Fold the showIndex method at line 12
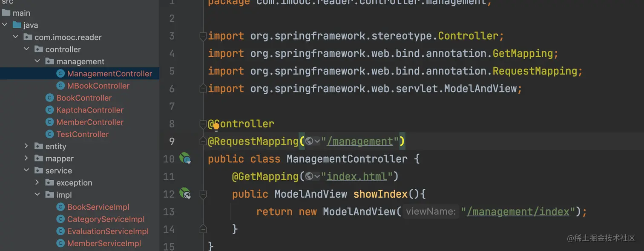This screenshot has width=644, height=251. (x=203, y=194)
